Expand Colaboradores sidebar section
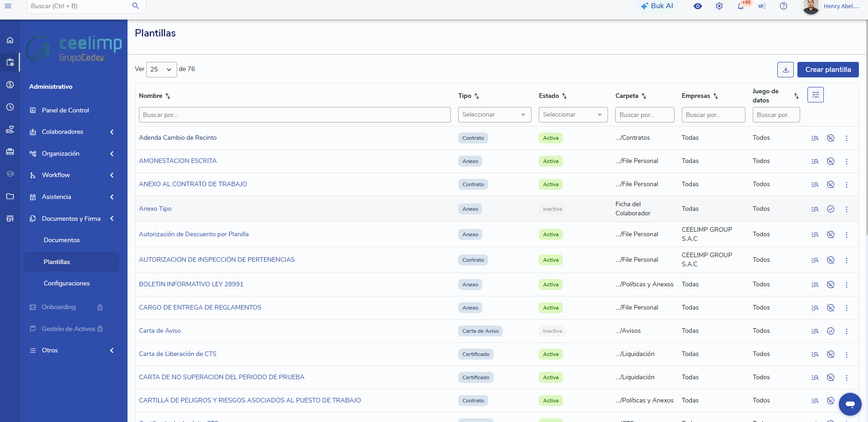This screenshot has height=422, width=868. pos(71,132)
